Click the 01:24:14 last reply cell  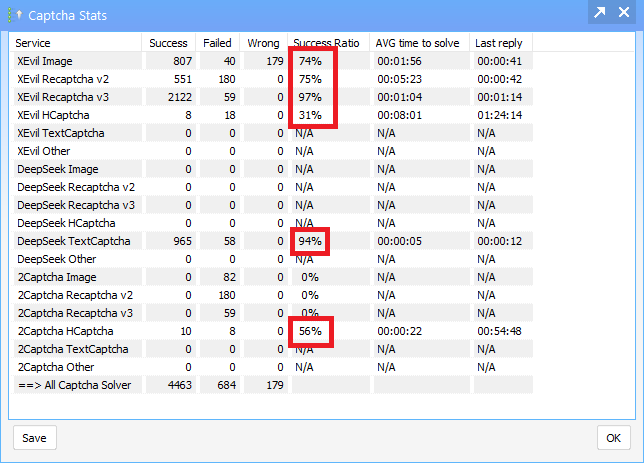pos(503,115)
